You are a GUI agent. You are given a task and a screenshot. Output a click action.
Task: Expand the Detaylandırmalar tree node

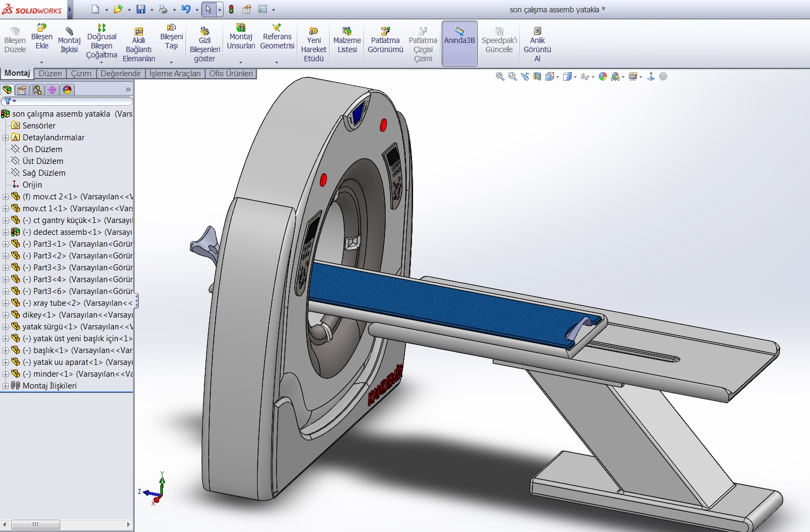point(5,138)
